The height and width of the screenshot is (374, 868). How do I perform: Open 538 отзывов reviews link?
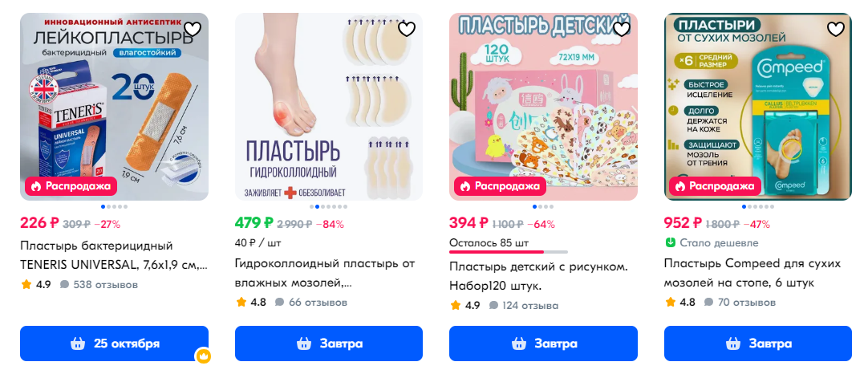pyautogui.click(x=99, y=285)
